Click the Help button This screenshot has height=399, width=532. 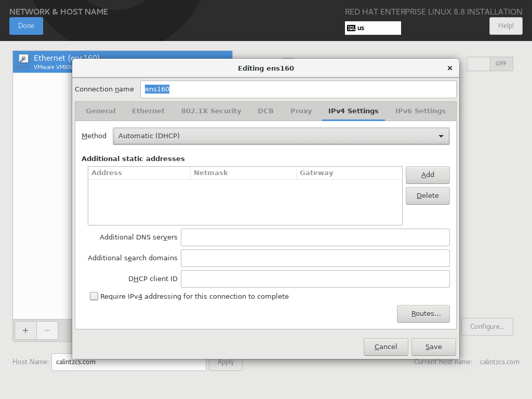pos(506,25)
